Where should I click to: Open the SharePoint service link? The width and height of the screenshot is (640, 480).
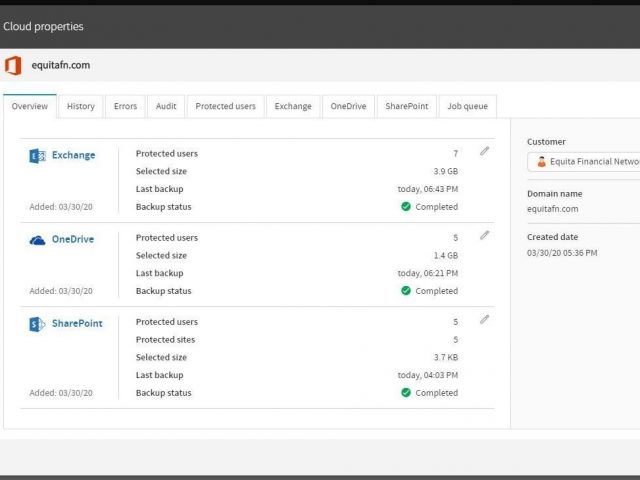click(77, 323)
